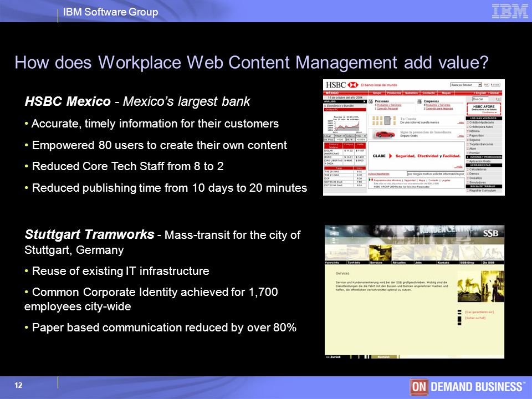Click the 'Tarjetas Bancarias' link on the HSBC page

pos(481,144)
